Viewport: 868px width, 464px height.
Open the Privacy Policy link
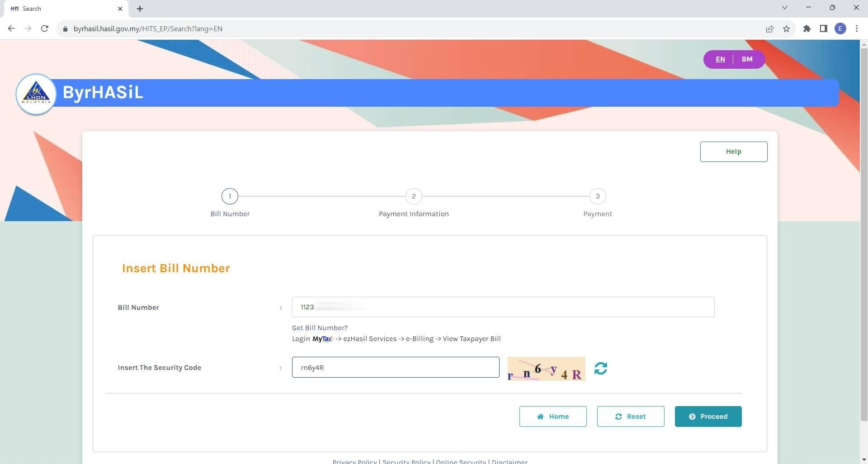pyautogui.click(x=354, y=461)
